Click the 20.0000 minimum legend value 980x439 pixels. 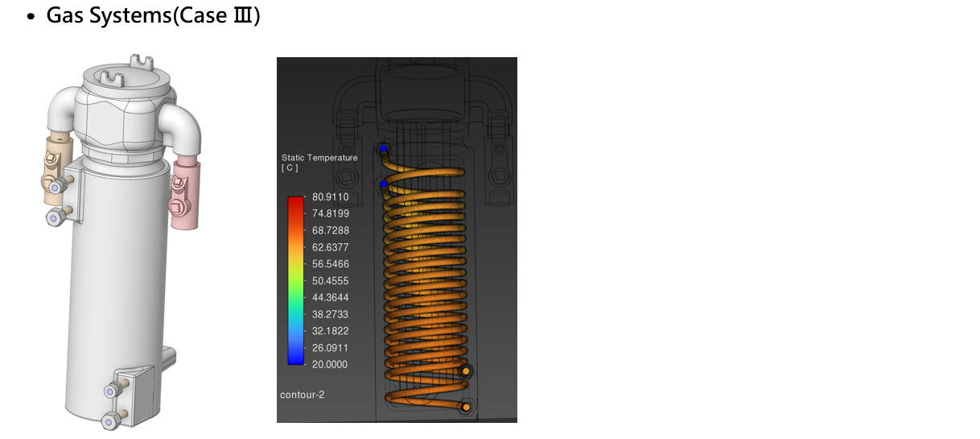(x=330, y=364)
